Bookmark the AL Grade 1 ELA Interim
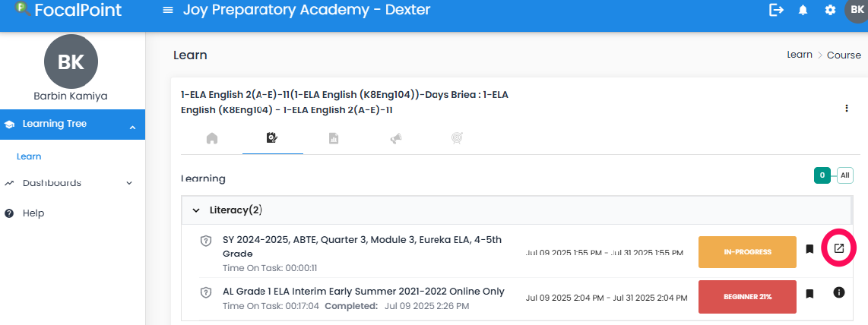Viewport: 868px width, 325px height. (x=809, y=293)
